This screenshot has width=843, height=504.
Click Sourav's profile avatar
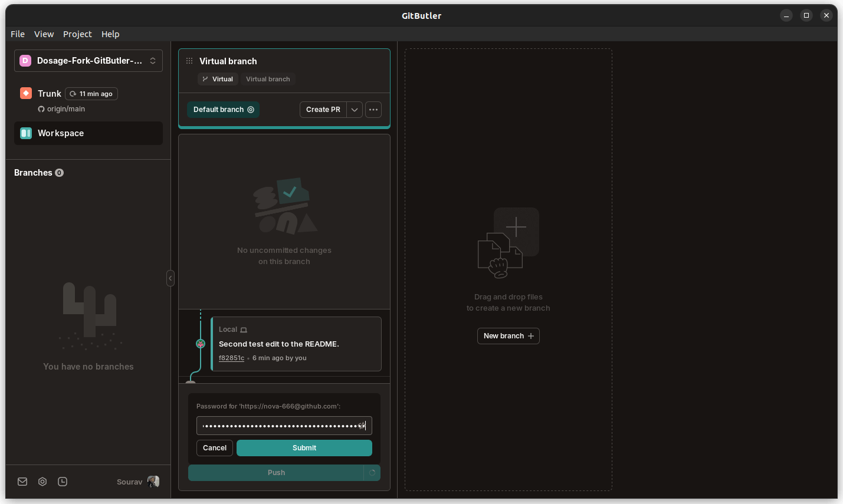(153, 482)
